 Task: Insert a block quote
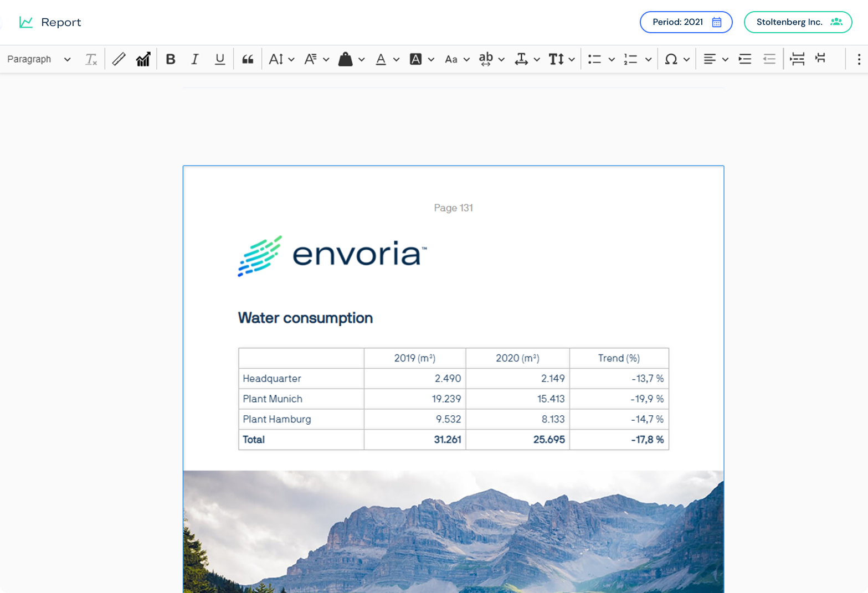point(248,59)
